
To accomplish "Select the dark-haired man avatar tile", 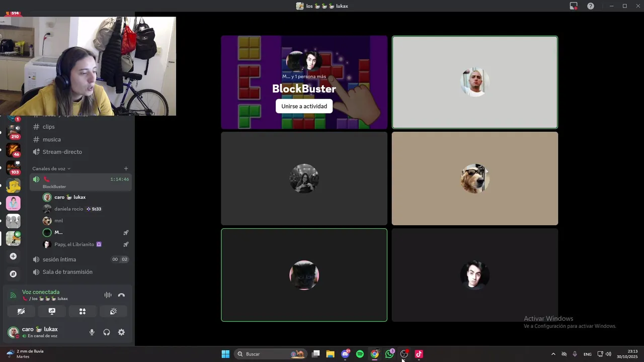I will coord(475,275).
